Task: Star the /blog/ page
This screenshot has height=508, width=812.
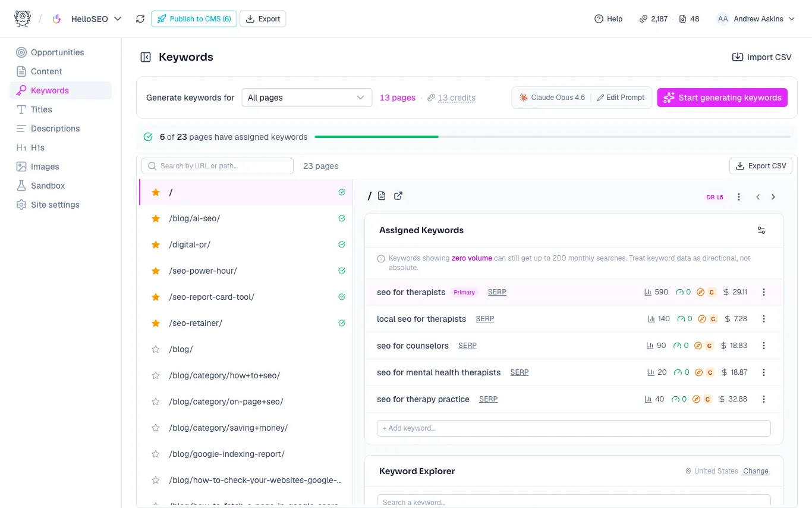Action: 156,349
